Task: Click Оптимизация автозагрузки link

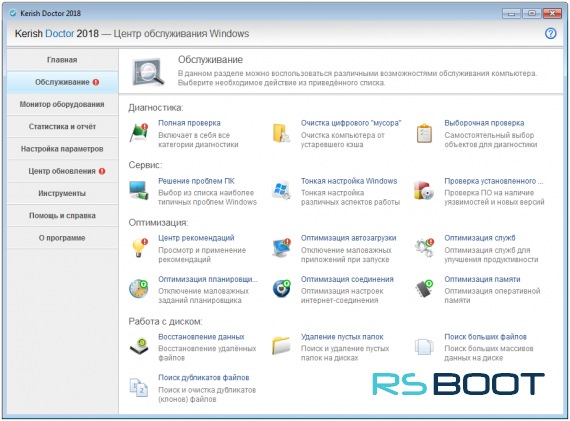Action: pyautogui.click(x=348, y=238)
